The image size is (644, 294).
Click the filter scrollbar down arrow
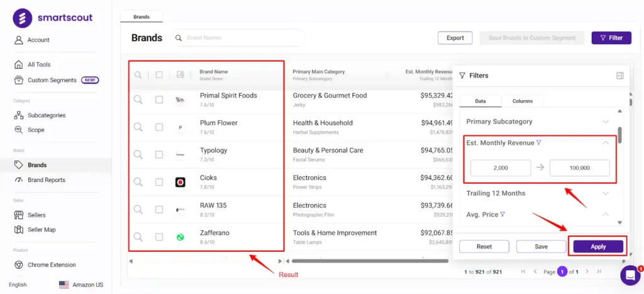click(x=619, y=222)
